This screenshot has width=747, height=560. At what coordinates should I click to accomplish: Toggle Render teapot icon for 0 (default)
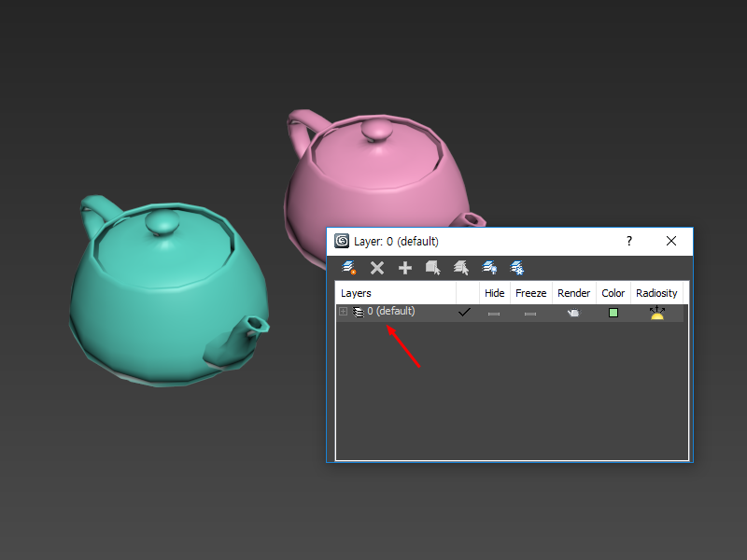(574, 313)
